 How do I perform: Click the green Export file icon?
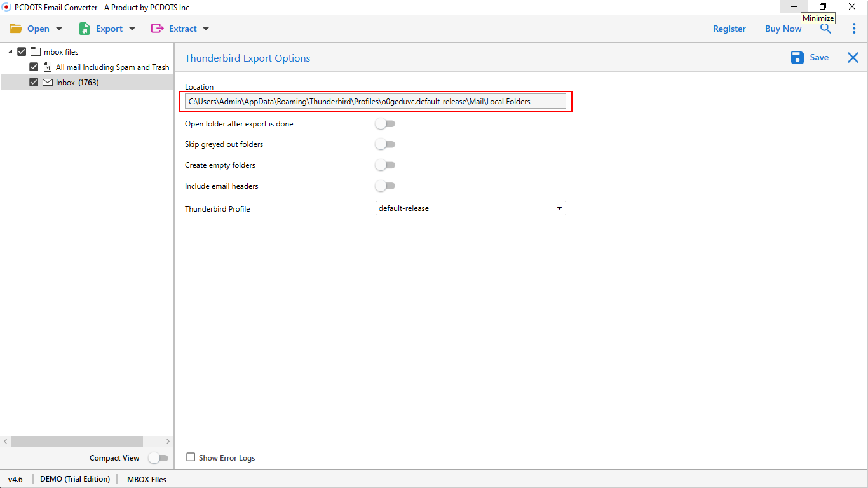pos(85,29)
